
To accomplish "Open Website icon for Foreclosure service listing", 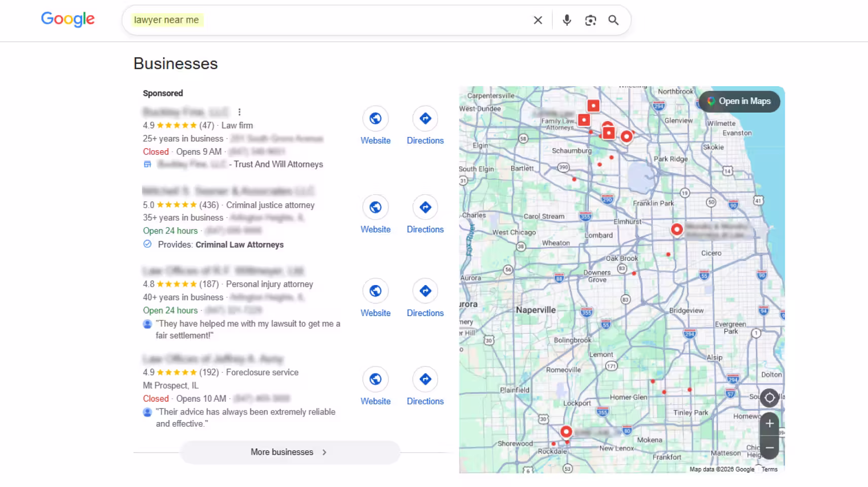I will pyautogui.click(x=375, y=379).
